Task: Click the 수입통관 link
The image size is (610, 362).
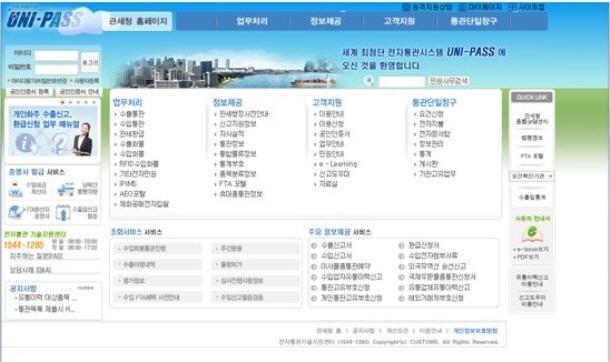Action: 132,124
